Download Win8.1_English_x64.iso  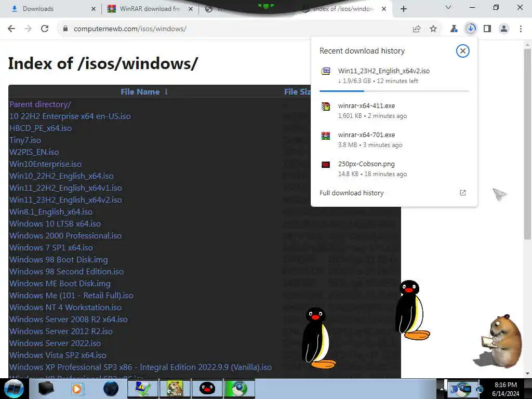click(x=51, y=212)
